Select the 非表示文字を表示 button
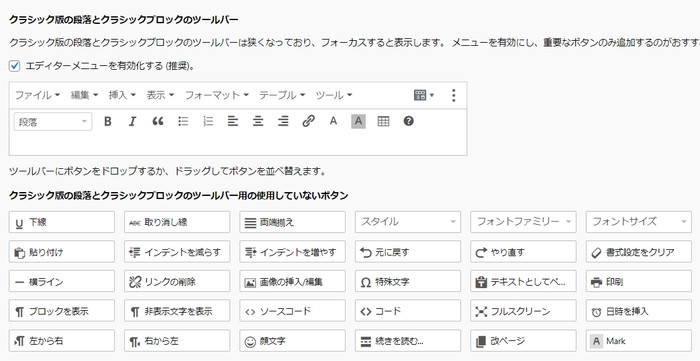The image size is (700, 361). point(177,311)
